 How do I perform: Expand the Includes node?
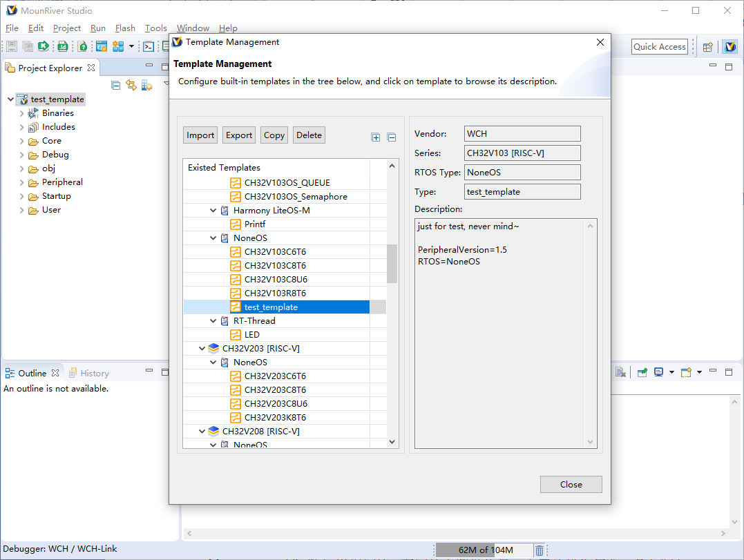pyautogui.click(x=21, y=127)
